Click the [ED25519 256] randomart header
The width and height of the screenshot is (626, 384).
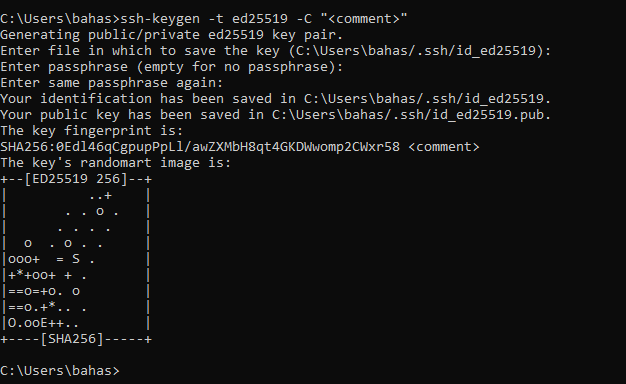(76, 179)
